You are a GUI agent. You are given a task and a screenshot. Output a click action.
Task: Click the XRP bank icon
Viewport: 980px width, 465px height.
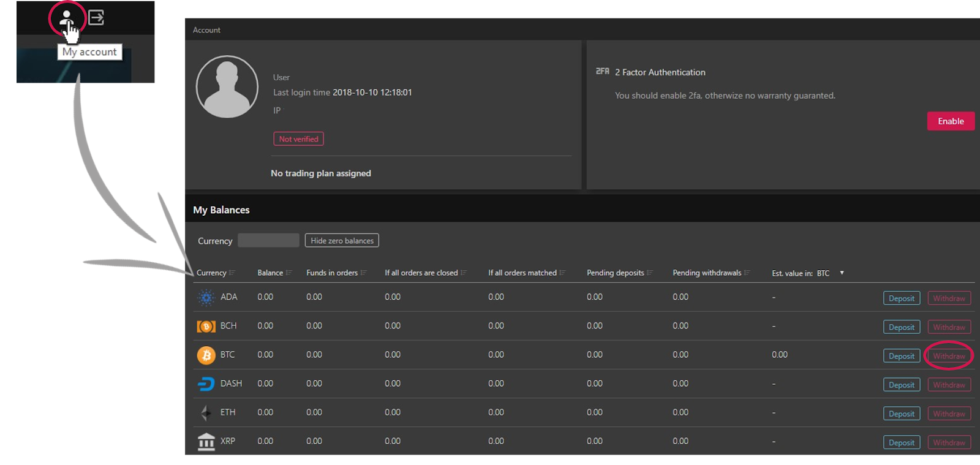tap(206, 442)
